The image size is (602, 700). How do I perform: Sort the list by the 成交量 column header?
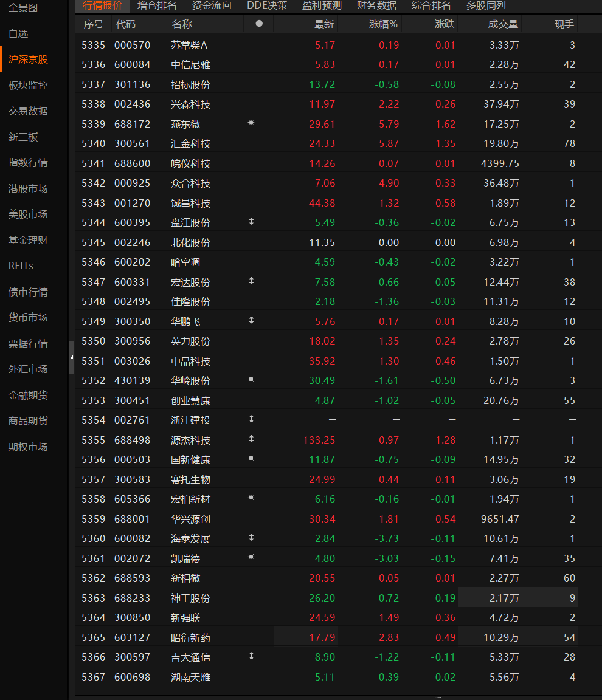click(503, 24)
